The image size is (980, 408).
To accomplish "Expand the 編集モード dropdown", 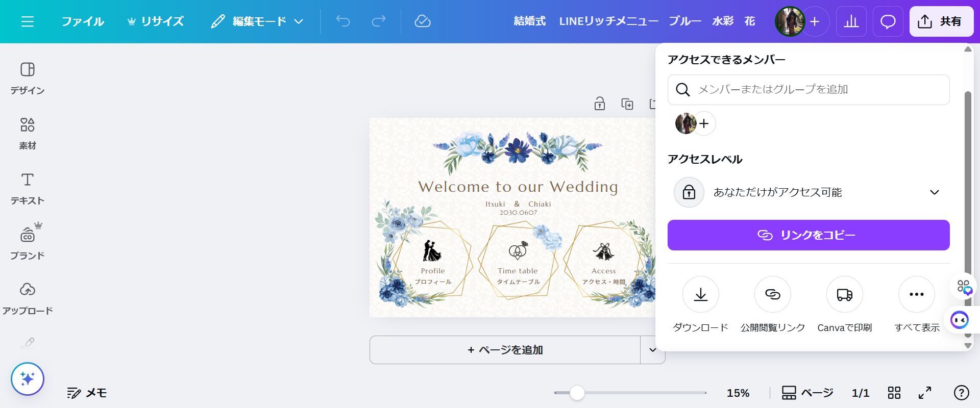I will (258, 21).
